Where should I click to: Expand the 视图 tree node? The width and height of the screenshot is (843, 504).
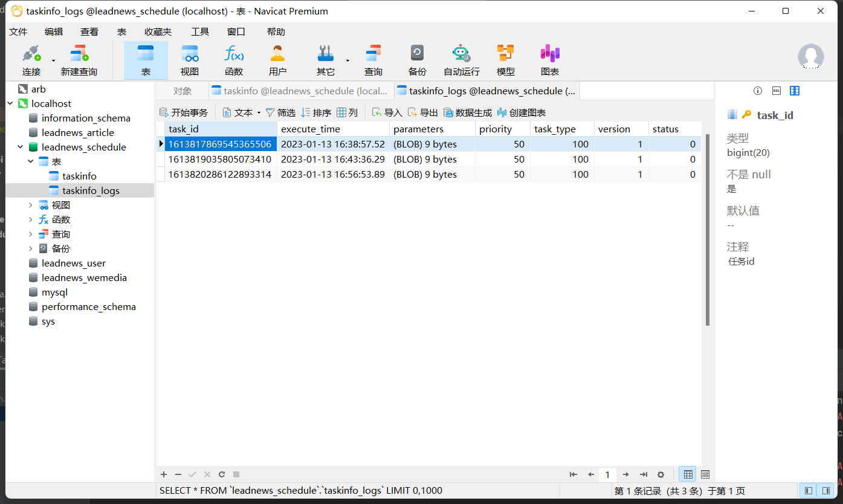(31, 205)
